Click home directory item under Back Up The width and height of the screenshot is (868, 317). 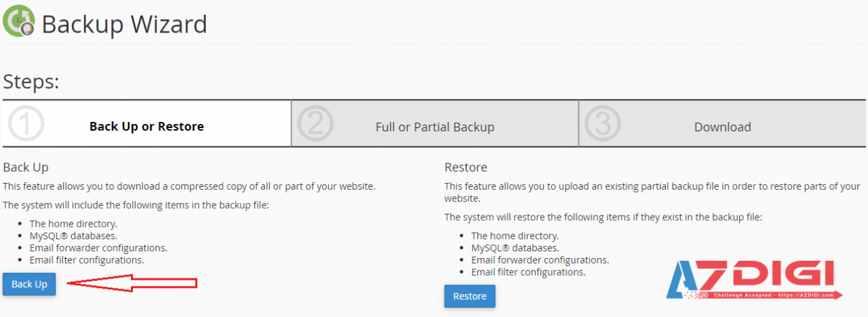73,223
